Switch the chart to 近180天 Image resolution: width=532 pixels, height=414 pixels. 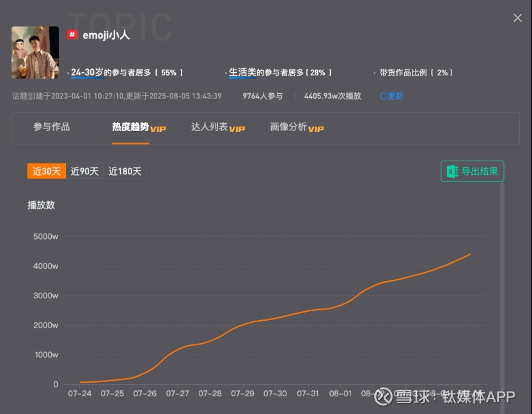tap(125, 171)
